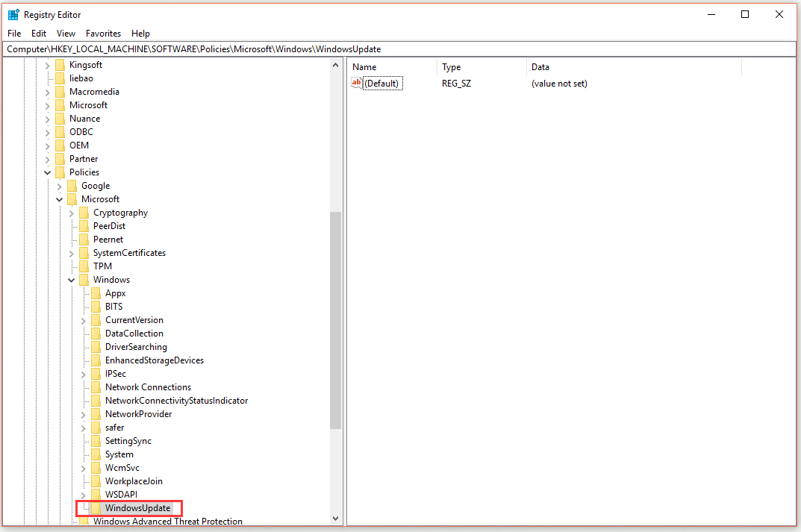Open the SettingSync folder icon
The height and width of the screenshot is (532, 801).
(96, 440)
